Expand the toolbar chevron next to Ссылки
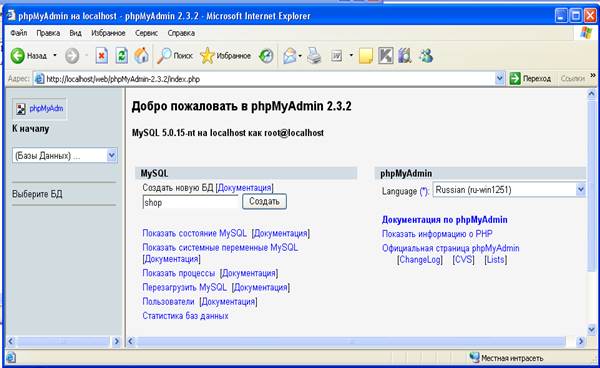 (x=593, y=76)
